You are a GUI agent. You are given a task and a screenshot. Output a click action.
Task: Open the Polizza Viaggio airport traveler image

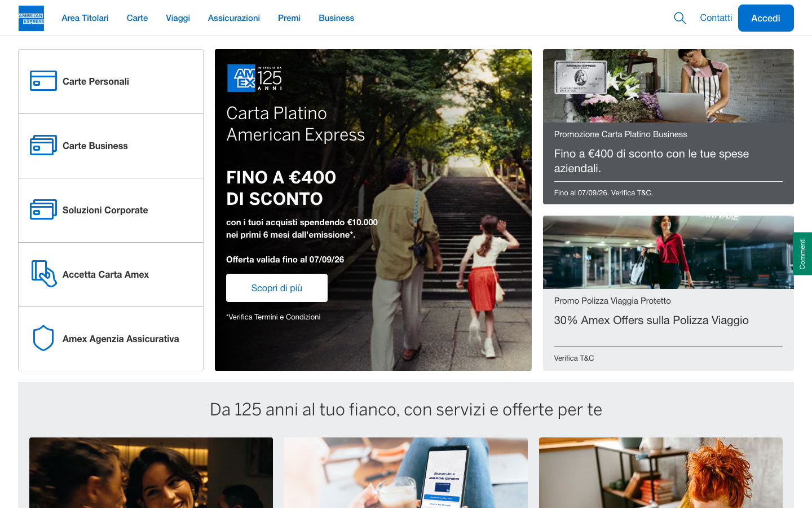point(668,252)
